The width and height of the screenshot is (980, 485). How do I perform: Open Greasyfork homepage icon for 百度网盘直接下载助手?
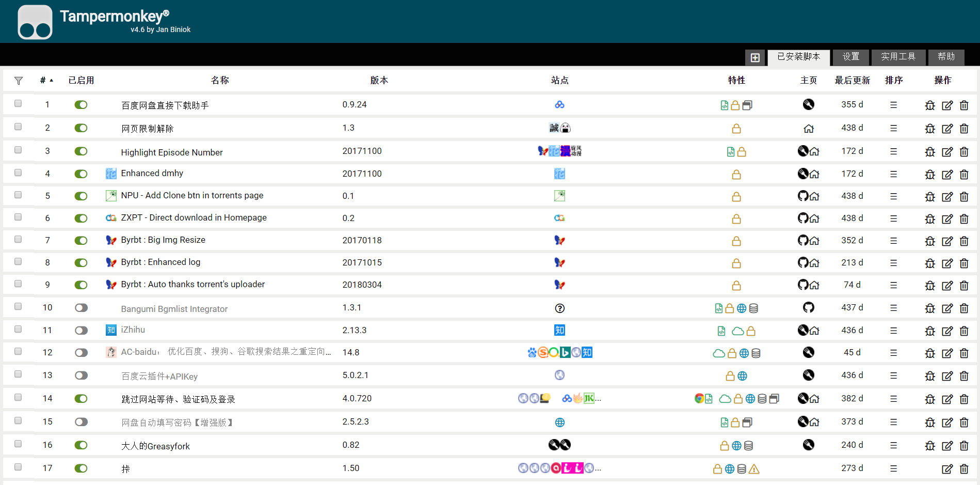coord(809,104)
